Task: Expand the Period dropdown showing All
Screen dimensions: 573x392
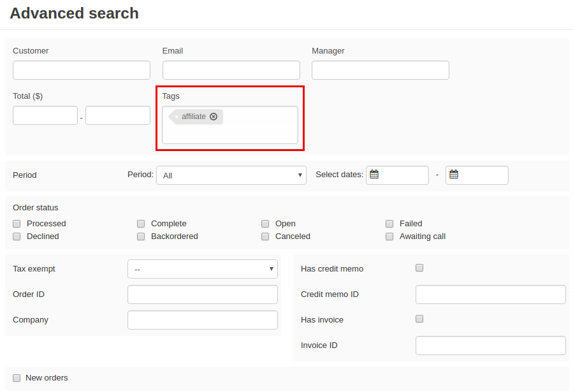Action: tap(231, 175)
